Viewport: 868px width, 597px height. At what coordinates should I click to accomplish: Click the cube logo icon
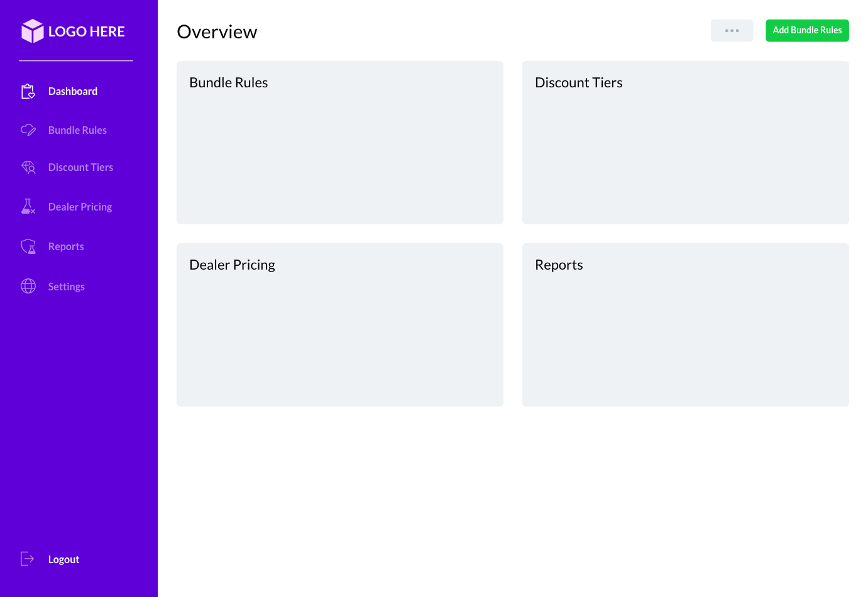point(32,31)
